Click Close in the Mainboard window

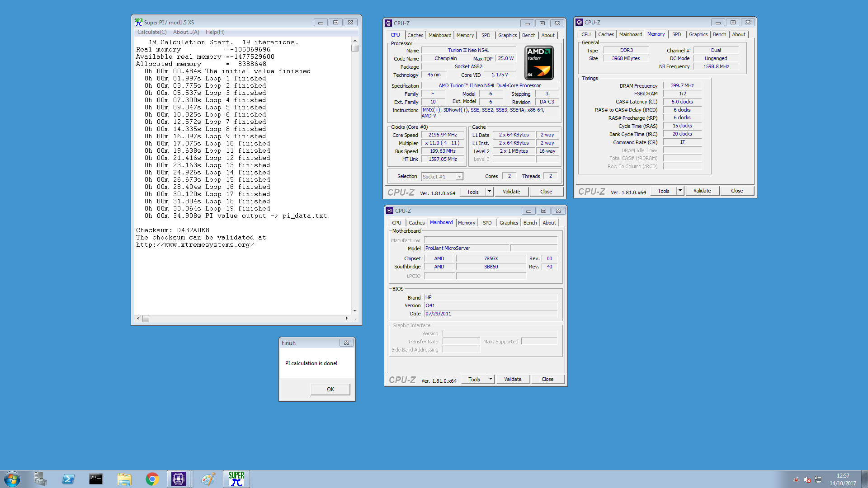[x=547, y=379]
